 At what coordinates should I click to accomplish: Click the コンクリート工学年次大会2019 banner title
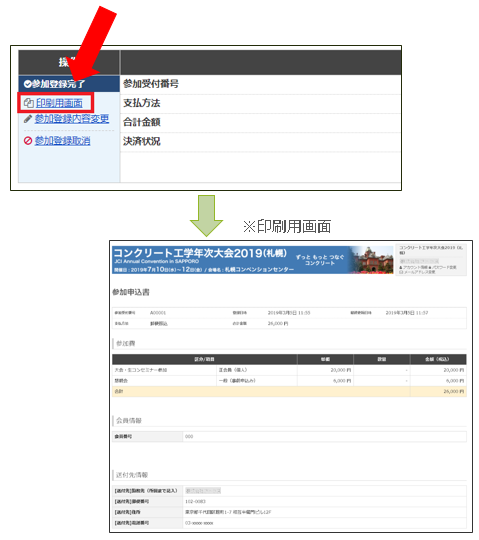point(200,253)
